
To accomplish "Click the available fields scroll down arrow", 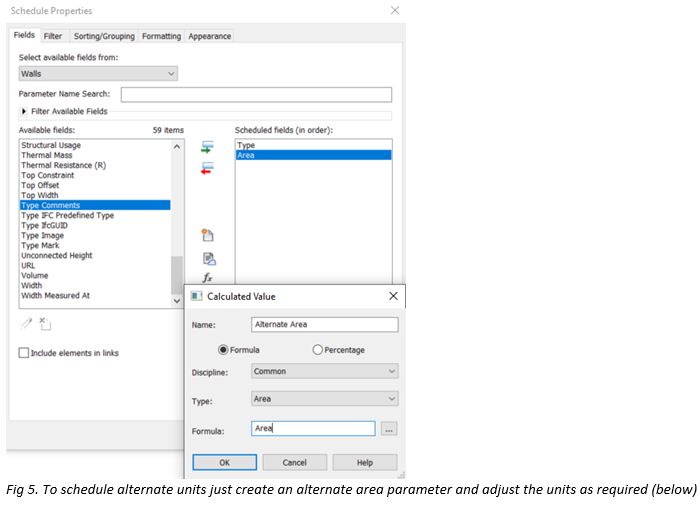I will (177, 301).
